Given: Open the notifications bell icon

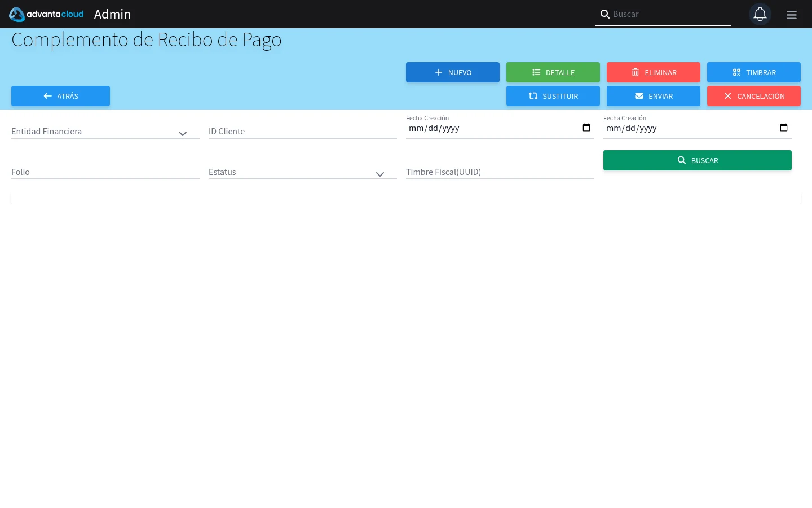Looking at the screenshot, I should 760,14.
